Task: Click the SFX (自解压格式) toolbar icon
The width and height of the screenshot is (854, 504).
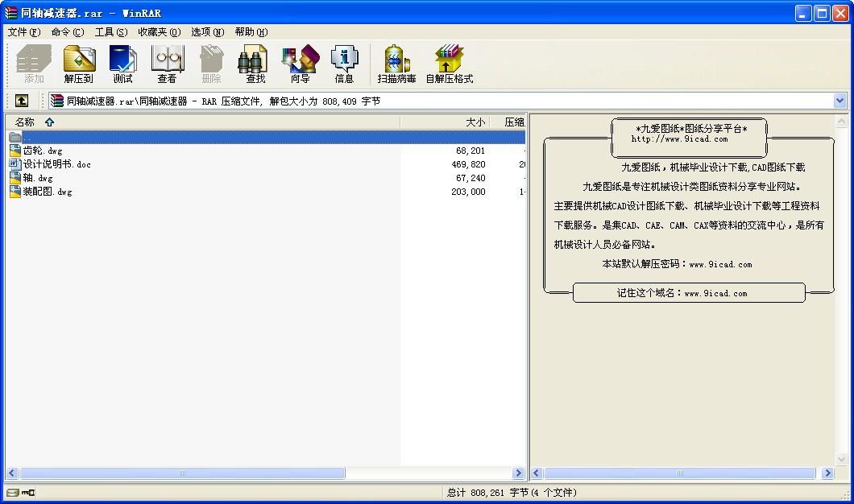Action: [x=449, y=64]
